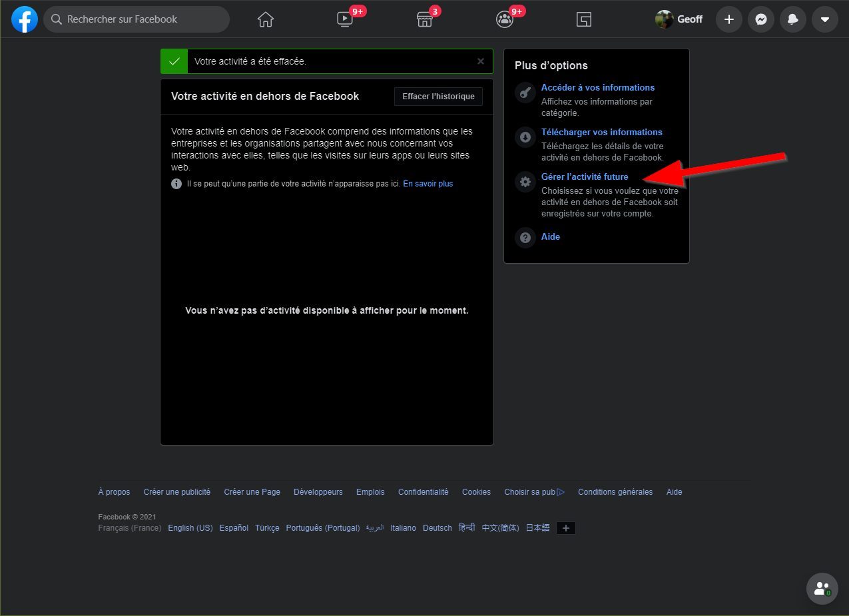The width and height of the screenshot is (849, 616).
Task: Open Accéder à vos informations link
Action: tap(598, 87)
